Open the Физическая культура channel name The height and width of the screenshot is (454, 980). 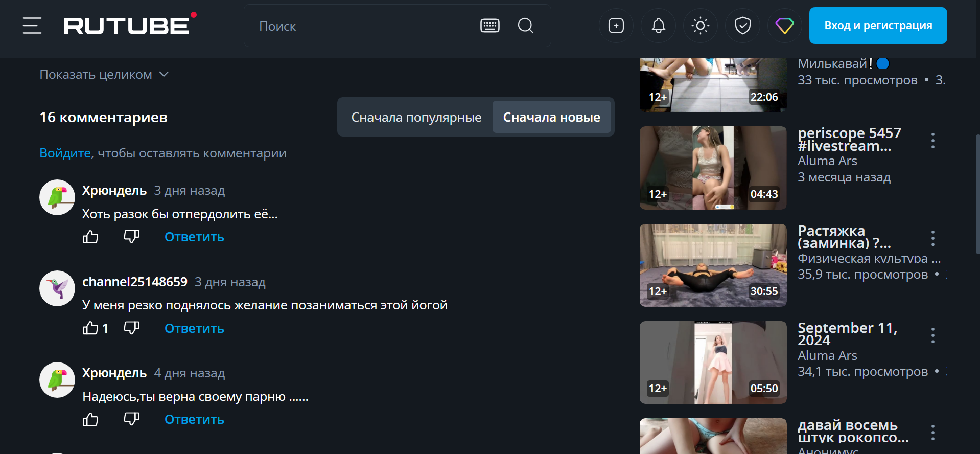point(869,259)
